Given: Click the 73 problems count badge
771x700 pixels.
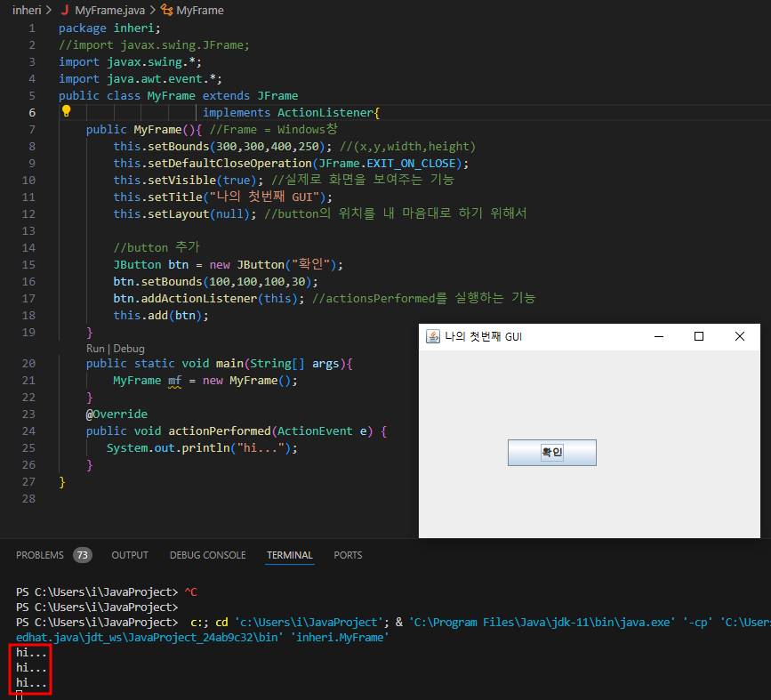Looking at the screenshot, I should [83, 555].
